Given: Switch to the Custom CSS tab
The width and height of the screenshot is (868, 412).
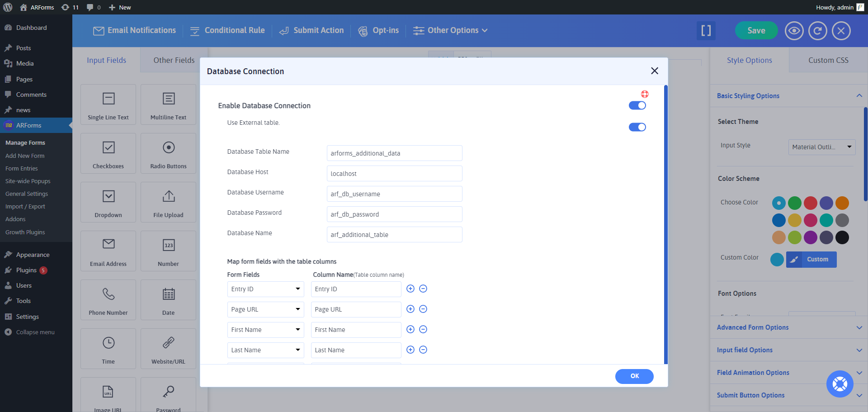Looking at the screenshot, I should pos(828,60).
